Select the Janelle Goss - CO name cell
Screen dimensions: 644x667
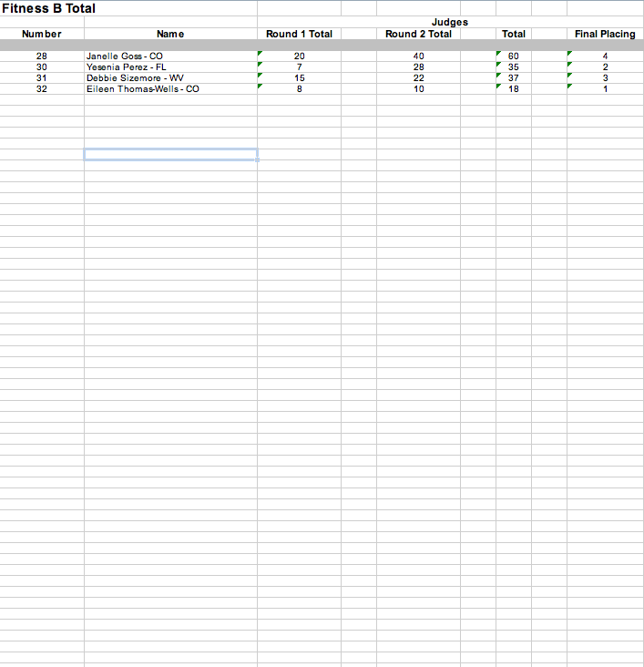pyautogui.click(x=125, y=56)
